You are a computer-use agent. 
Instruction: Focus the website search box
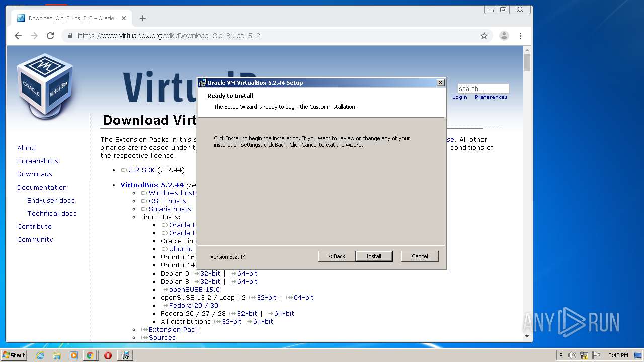[483, 88]
